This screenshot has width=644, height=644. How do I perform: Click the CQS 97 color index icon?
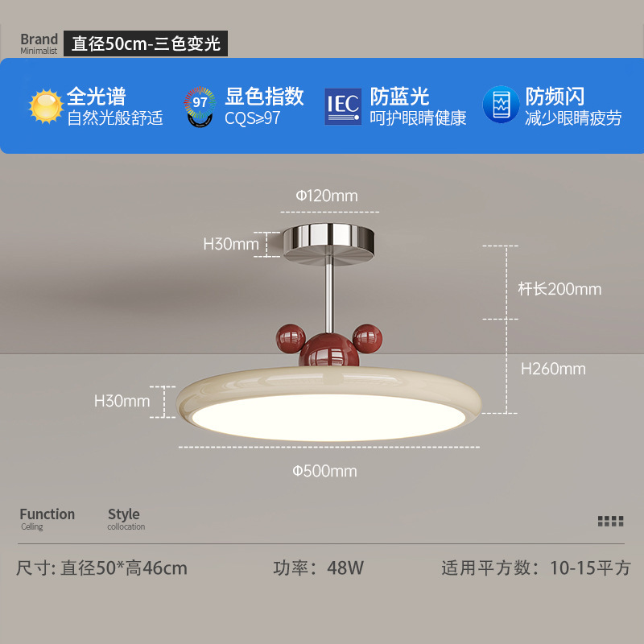200,106
